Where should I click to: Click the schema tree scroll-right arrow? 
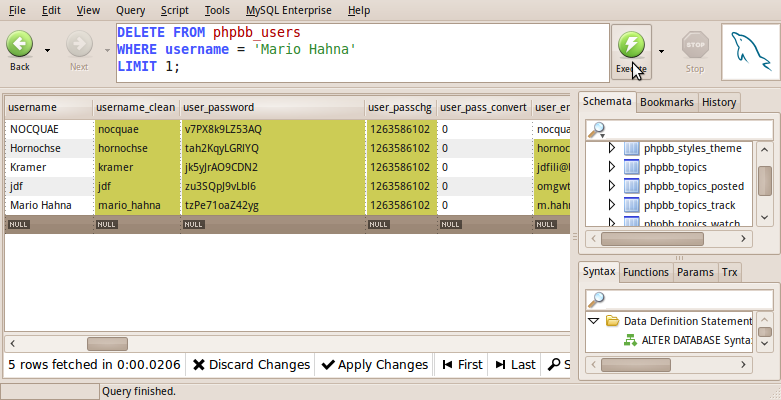(743, 239)
